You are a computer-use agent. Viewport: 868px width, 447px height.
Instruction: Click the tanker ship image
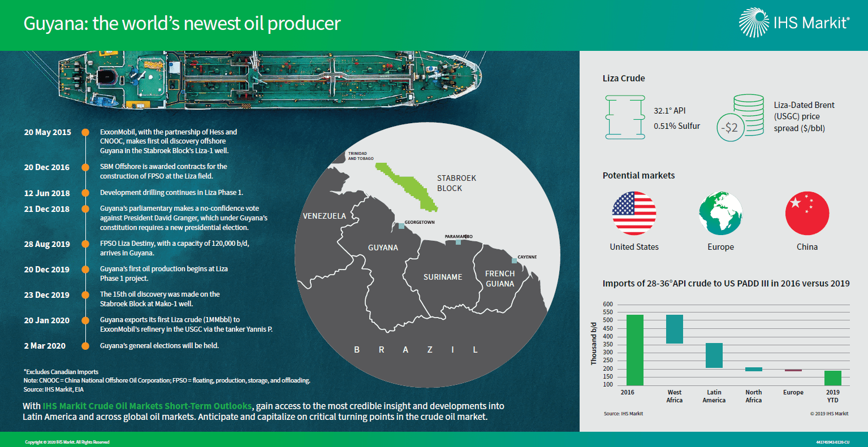271,81
